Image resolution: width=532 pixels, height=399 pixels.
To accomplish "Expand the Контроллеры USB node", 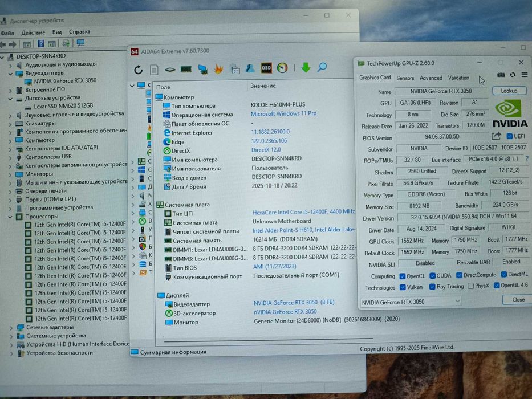I will coord(10,158).
